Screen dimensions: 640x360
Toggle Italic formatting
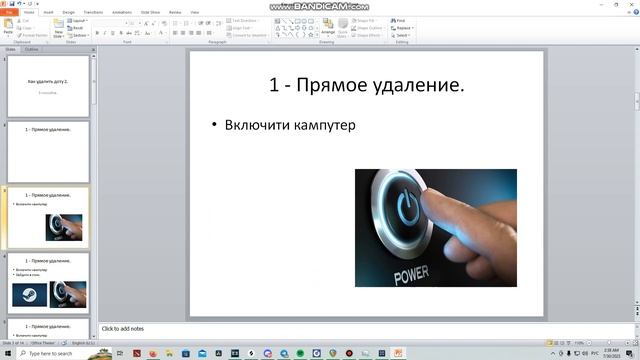coord(105,33)
